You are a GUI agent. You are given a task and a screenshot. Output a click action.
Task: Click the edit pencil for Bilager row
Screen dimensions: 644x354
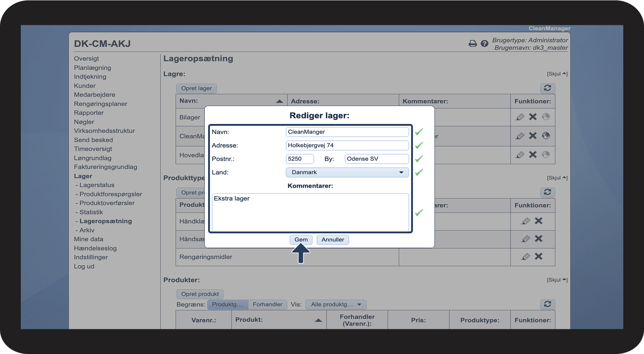pos(520,117)
